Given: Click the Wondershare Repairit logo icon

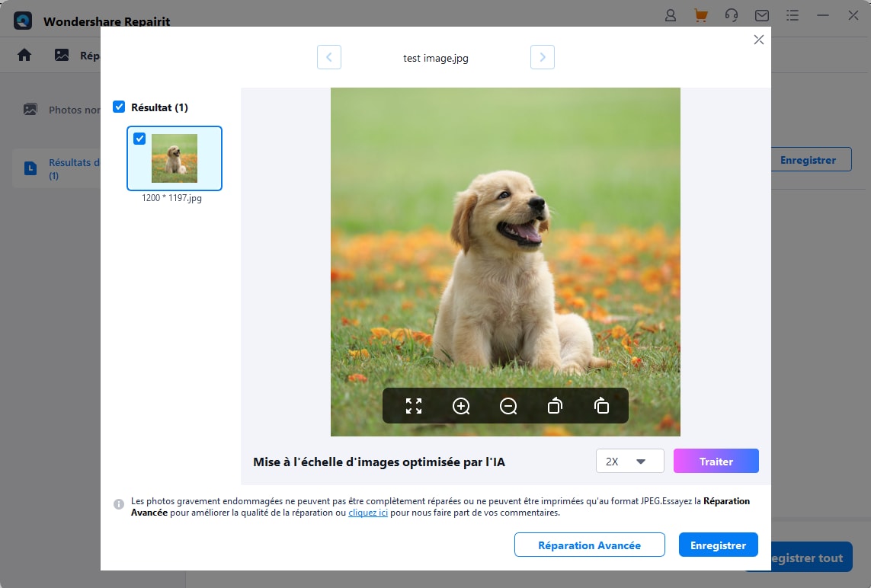Looking at the screenshot, I should (23, 21).
